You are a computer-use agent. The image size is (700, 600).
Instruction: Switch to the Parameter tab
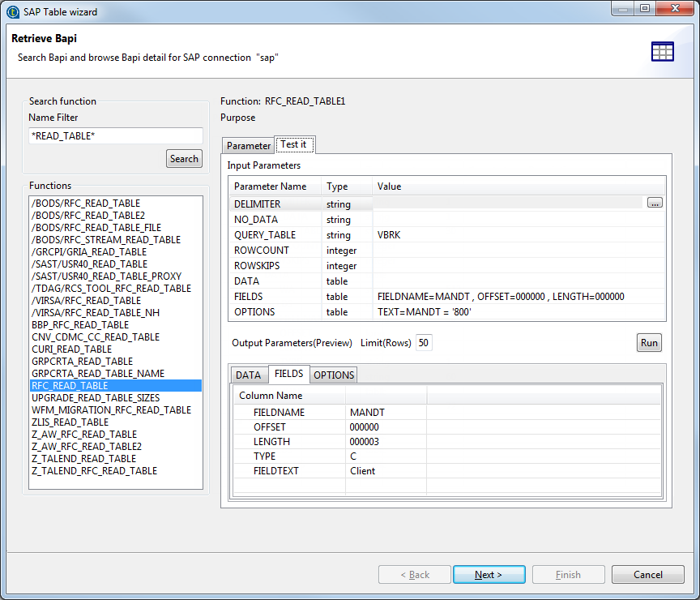pos(248,146)
